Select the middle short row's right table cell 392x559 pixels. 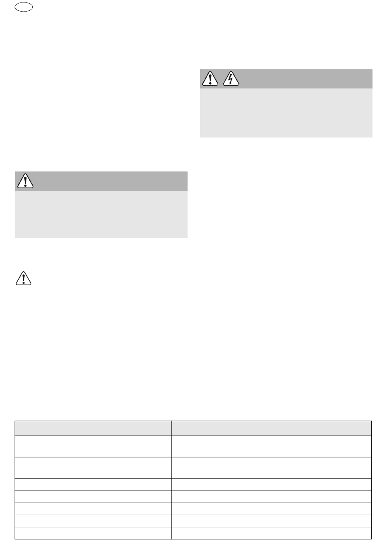pyautogui.click(x=272, y=509)
